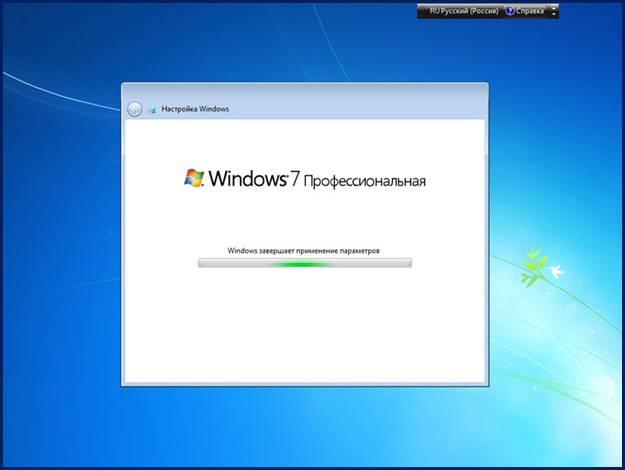625x470 pixels.
Task: Click the "Профессиональная" edition label
Action: (x=364, y=181)
